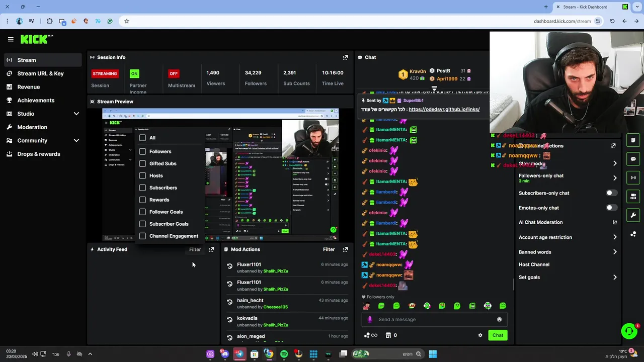
Task: Click the chat scrollbar thumb
Action: click(x=513, y=285)
